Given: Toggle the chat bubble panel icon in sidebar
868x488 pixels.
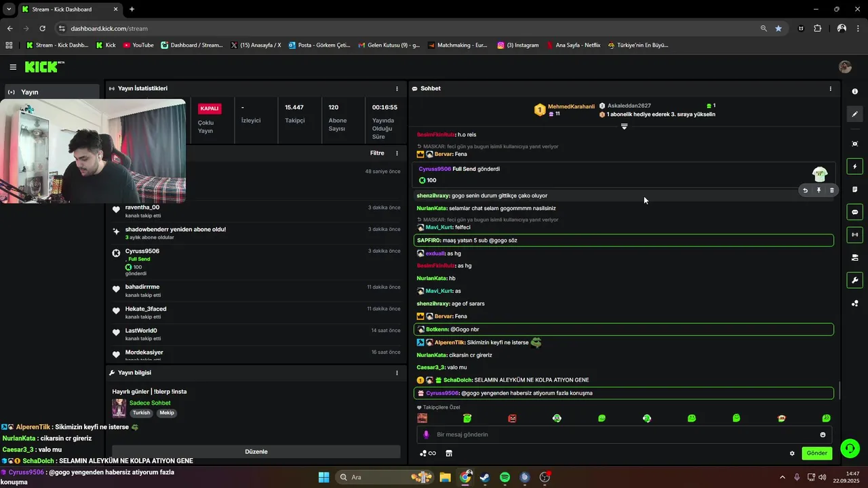Looking at the screenshot, I should pos(854,212).
